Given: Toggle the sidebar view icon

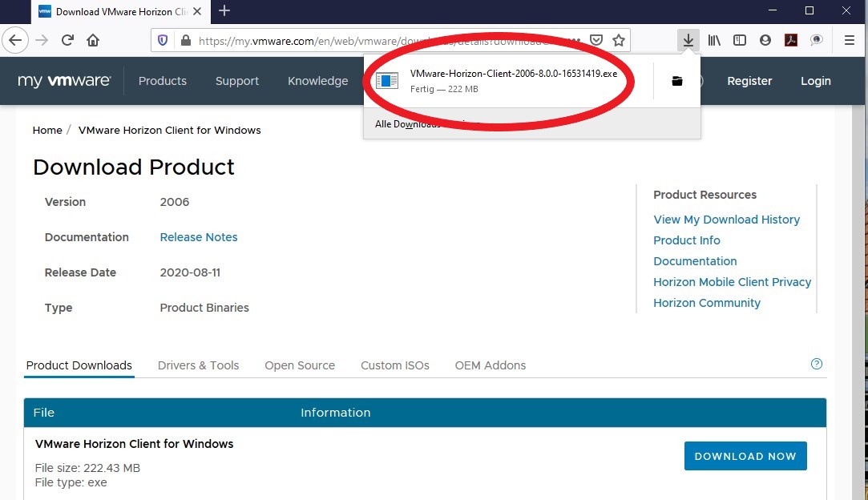Looking at the screenshot, I should tap(740, 40).
